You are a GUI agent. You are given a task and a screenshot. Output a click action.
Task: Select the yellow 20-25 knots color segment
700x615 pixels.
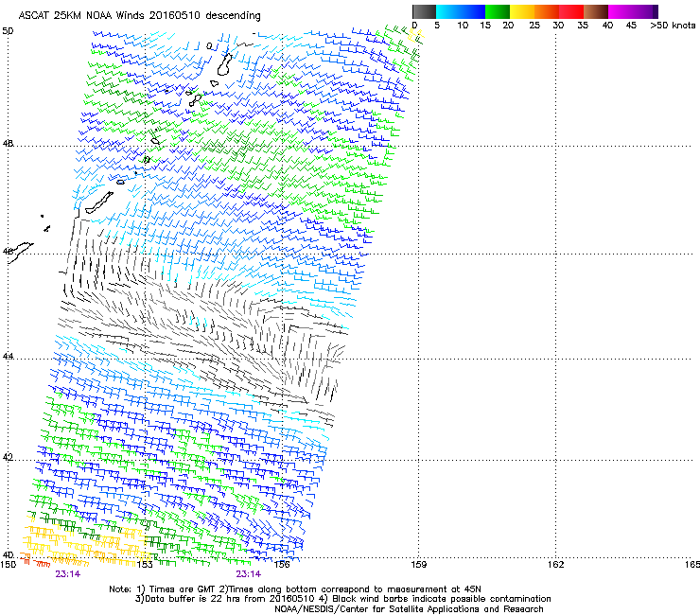[522, 11]
